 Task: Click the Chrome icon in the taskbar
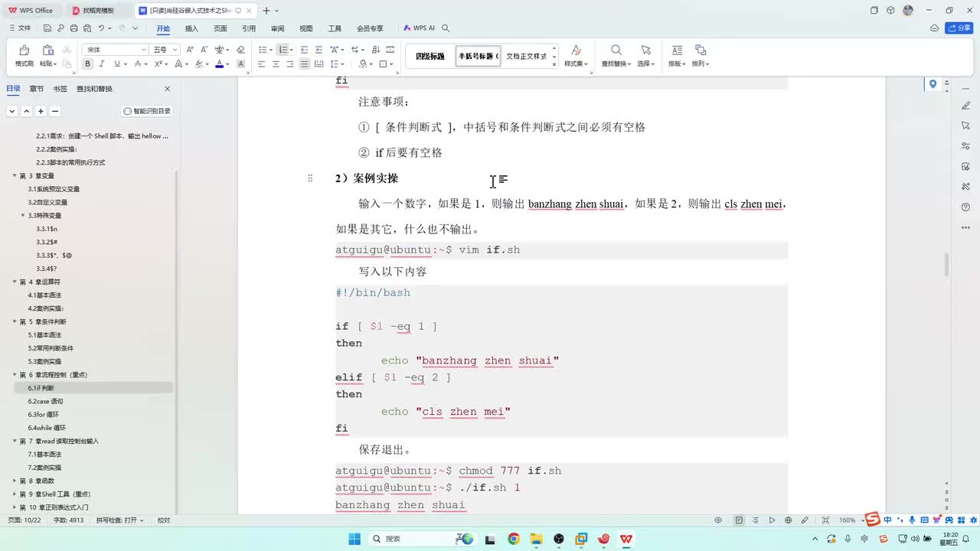pyautogui.click(x=513, y=539)
